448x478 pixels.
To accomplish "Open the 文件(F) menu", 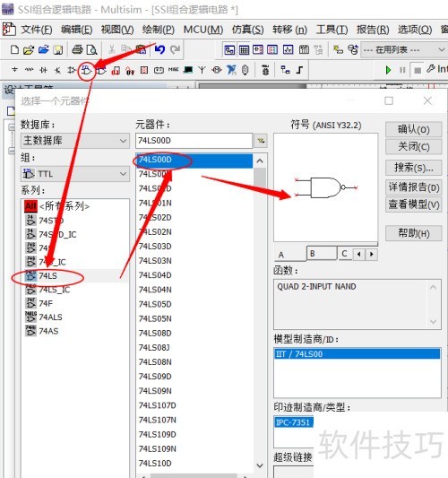I will coord(37,30).
